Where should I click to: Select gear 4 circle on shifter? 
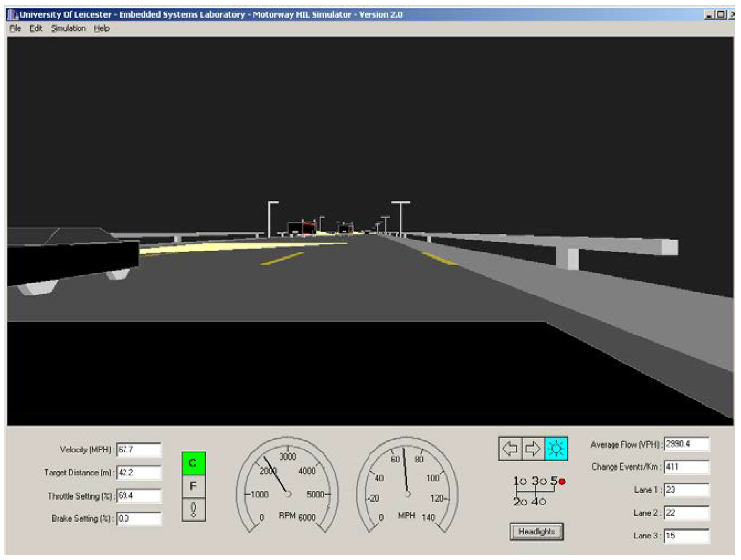tap(543, 502)
